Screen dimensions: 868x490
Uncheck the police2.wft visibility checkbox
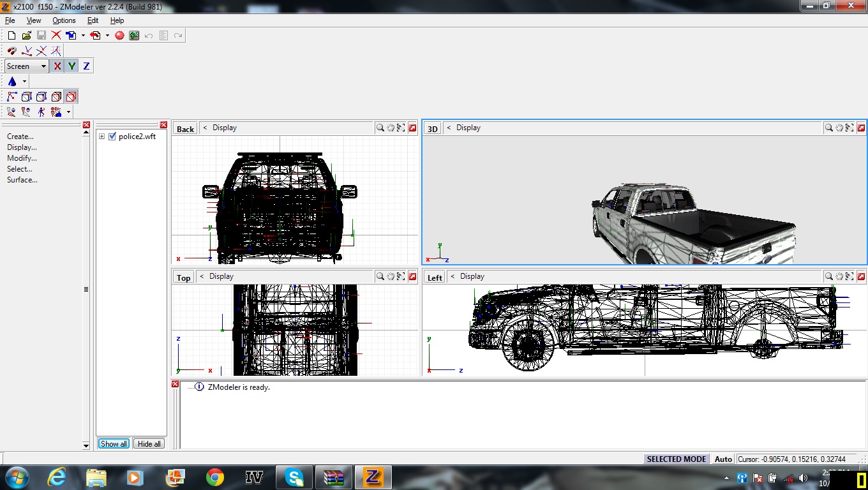(112, 137)
